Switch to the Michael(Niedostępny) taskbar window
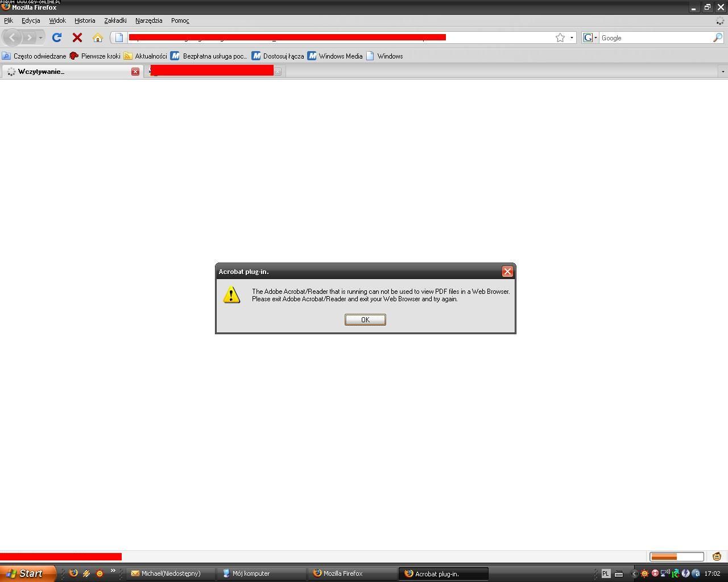The width and height of the screenshot is (728, 582). click(171, 573)
